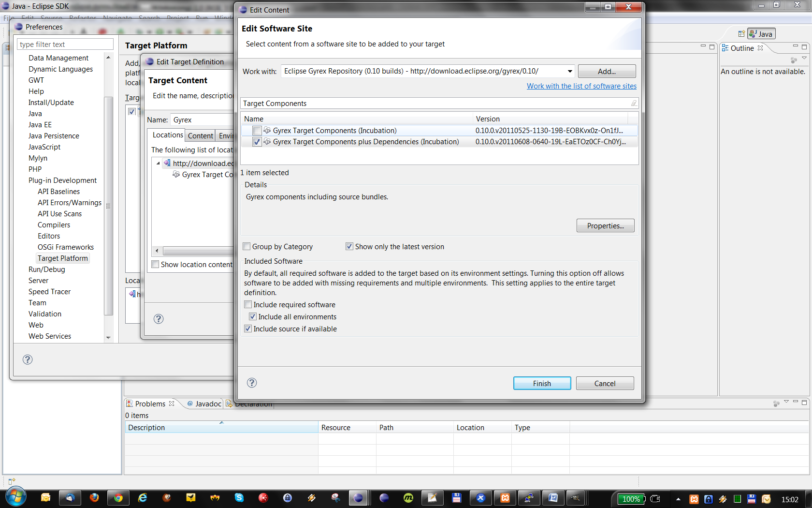Open the Open Perspective icon beside Java
812x508 pixels.
[x=741, y=34]
